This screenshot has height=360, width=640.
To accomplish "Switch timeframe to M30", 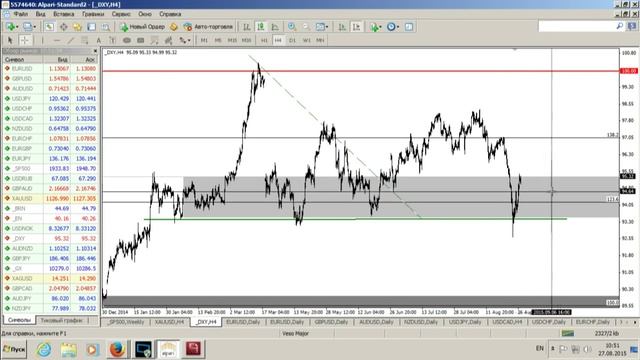I will click(x=246, y=40).
